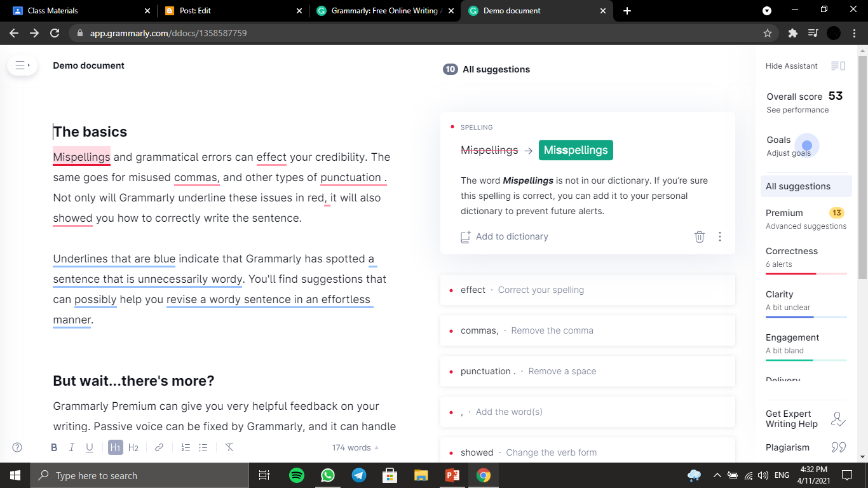Open PowerPoint from the taskbar
The height and width of the screenshot is (488, 868).
tap(452, 475)
